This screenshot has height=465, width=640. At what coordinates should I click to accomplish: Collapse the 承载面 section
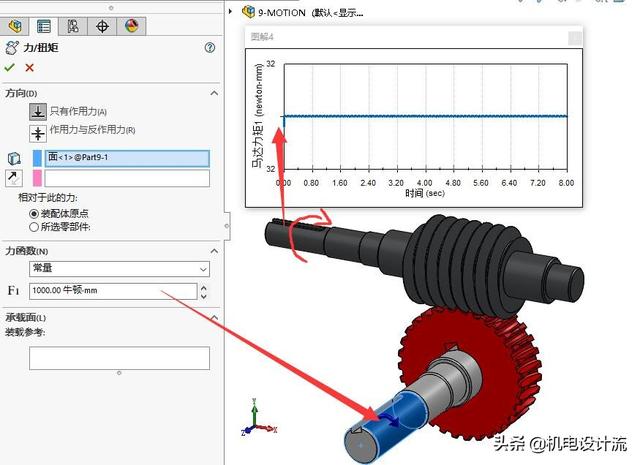pyautogui.click(x=214, y=318)
